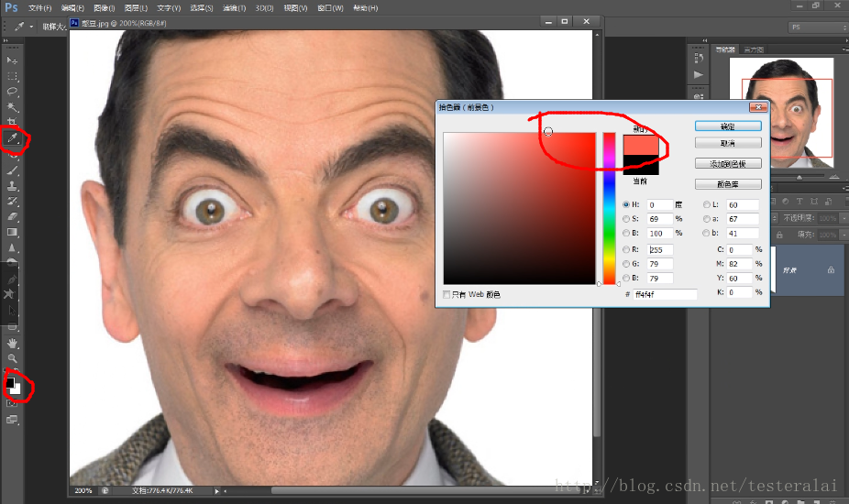Open 帮助(H) menu
The height and width of the screenshot is (504, 849).
click(366, 8)
